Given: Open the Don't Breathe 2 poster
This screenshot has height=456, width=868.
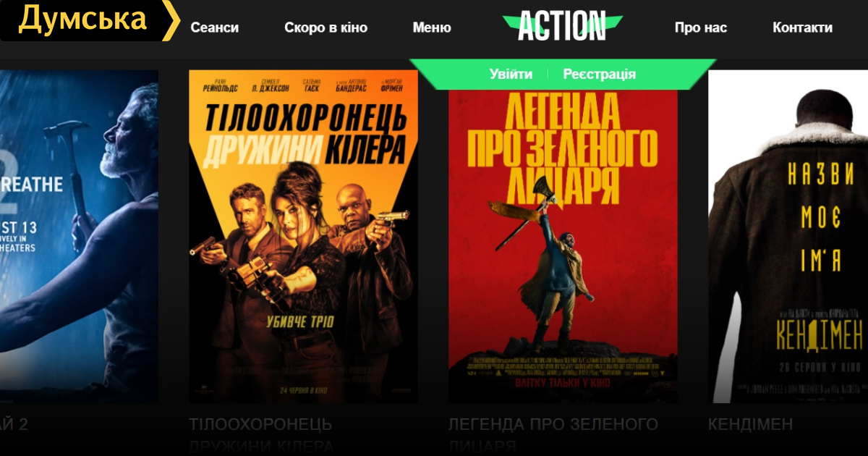Looking at the screenshot, I should pos(79,236).
